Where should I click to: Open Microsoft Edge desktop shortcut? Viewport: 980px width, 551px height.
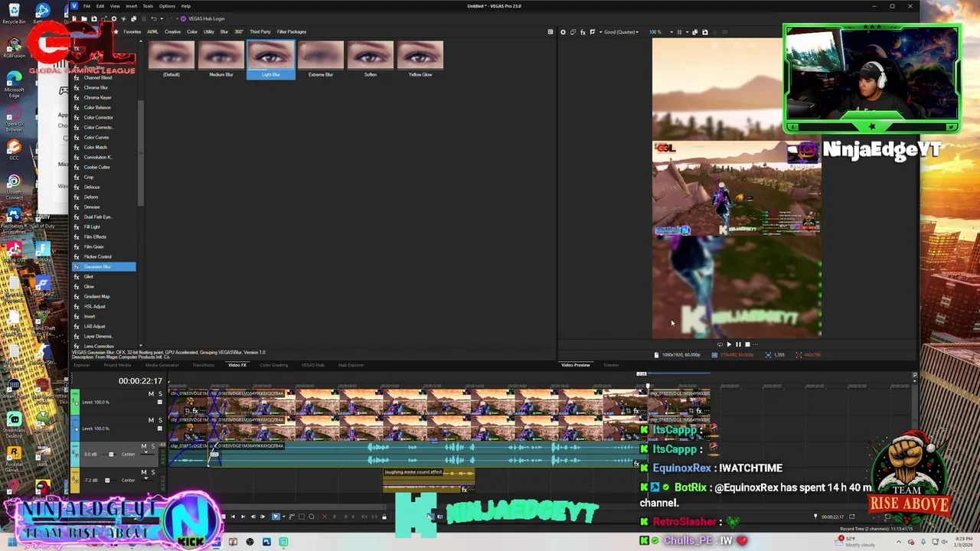coord(14,83)
